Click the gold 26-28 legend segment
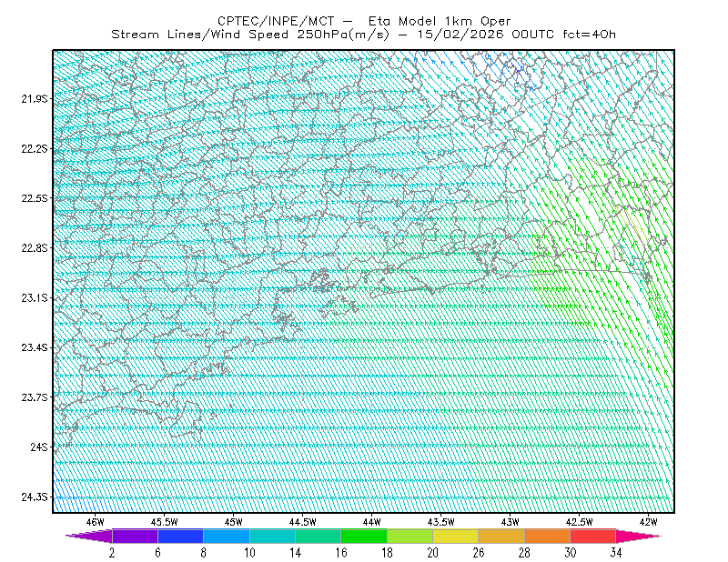Screen dimensions: 728x562 (x=501, y=536)
